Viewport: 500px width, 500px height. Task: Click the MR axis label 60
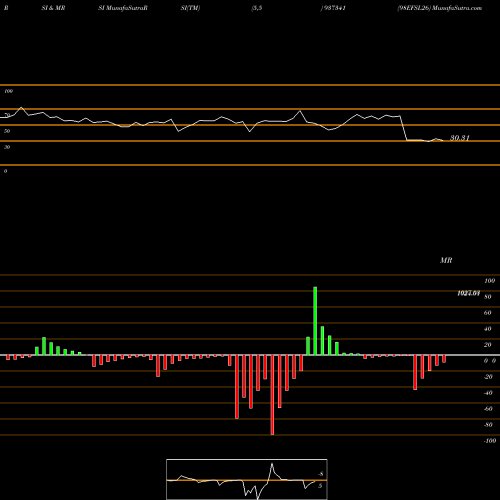(487, 313)
